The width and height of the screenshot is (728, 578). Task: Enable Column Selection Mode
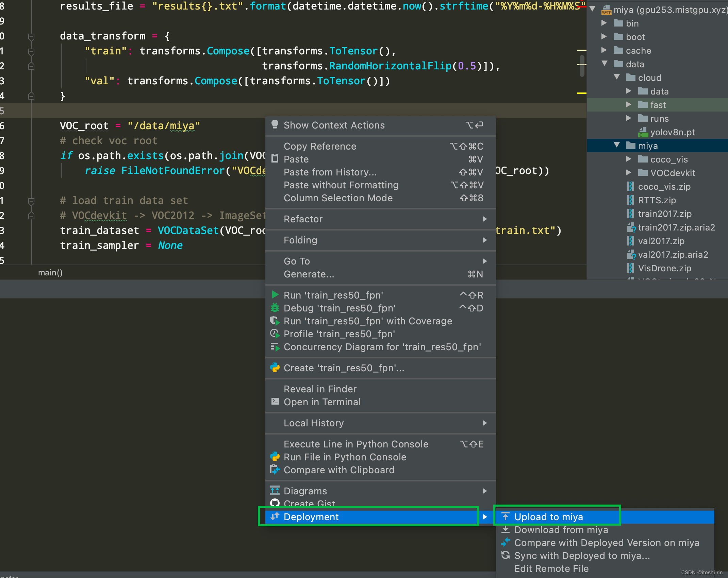[x=380, y=198]
